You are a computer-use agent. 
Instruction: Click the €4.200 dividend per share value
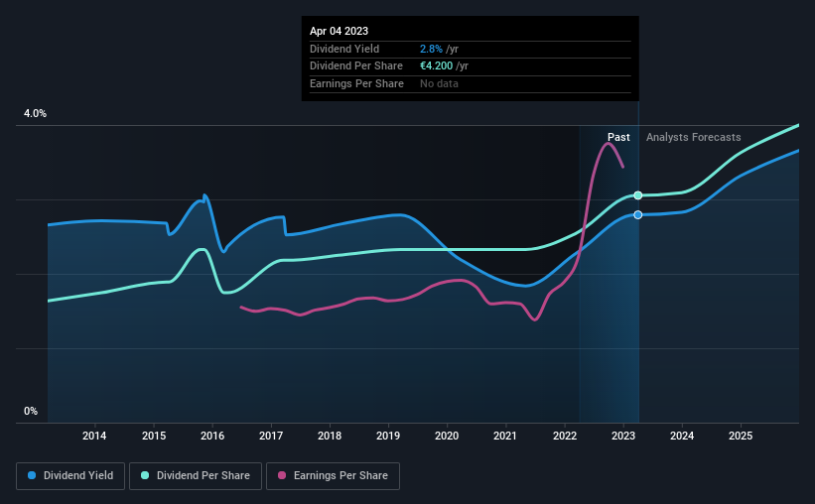pos(436,66)
